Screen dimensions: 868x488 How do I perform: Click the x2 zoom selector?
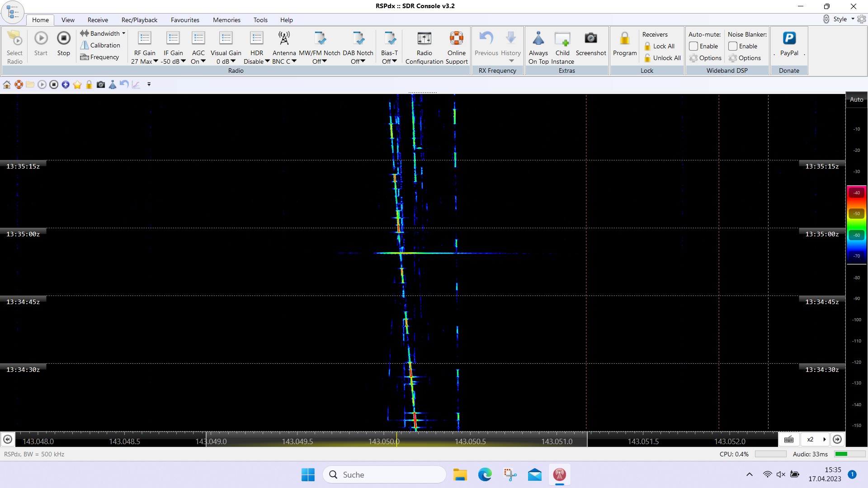815,439
